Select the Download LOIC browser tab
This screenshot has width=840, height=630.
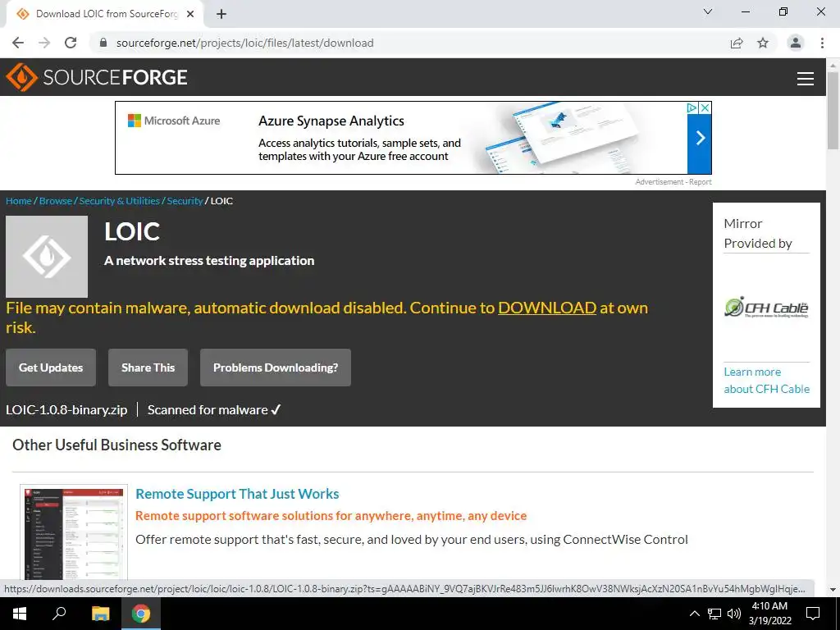pyautogui.click(x=104, y=14)
